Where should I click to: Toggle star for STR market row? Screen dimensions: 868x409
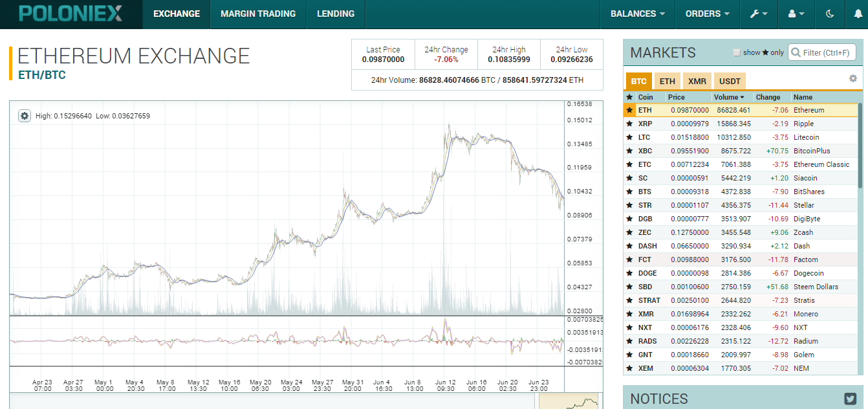(x=629, y=205)
